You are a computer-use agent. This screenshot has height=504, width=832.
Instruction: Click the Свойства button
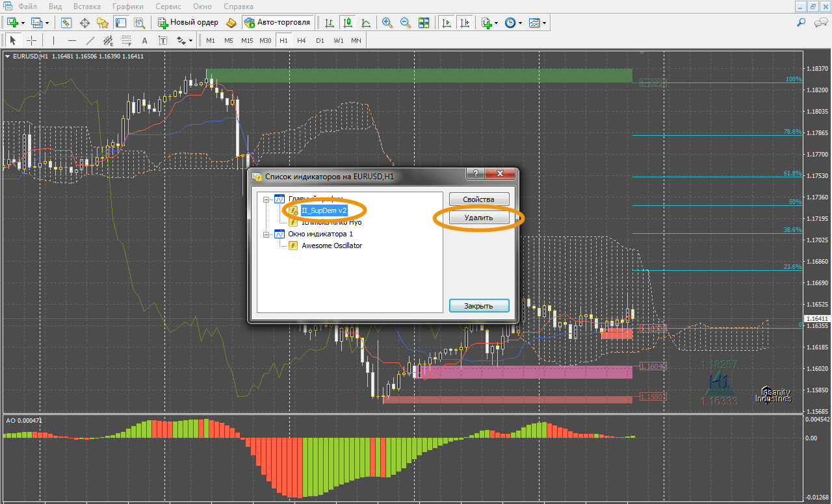478,199
